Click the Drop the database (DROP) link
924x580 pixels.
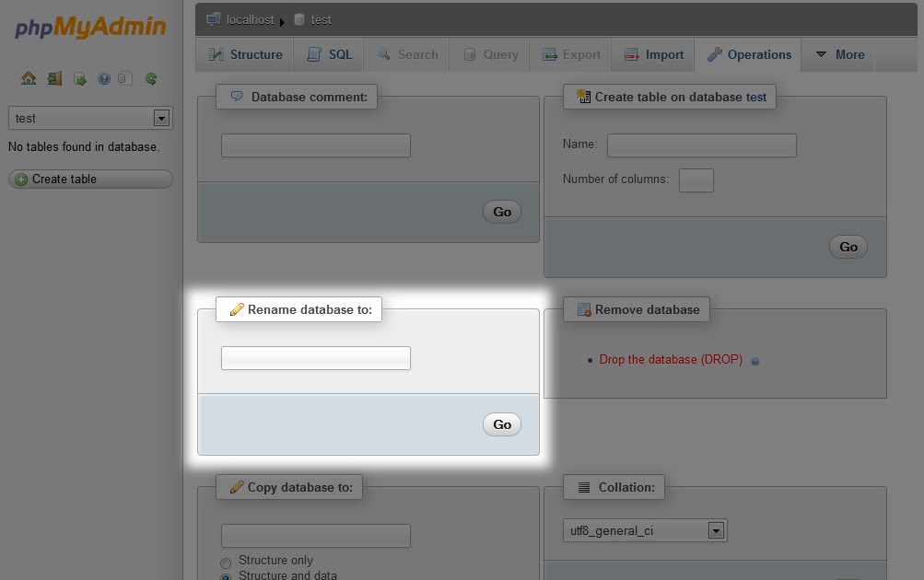coord(671,360)
